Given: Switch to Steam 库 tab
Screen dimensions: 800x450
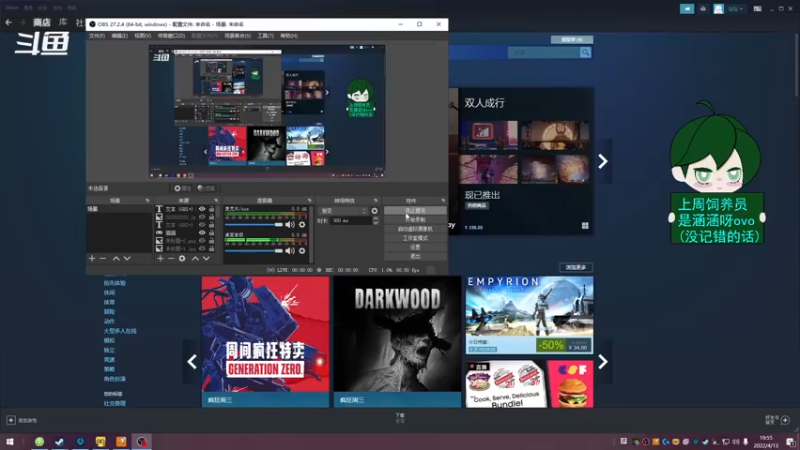Looking at the screenshot, I should [63, 22].
